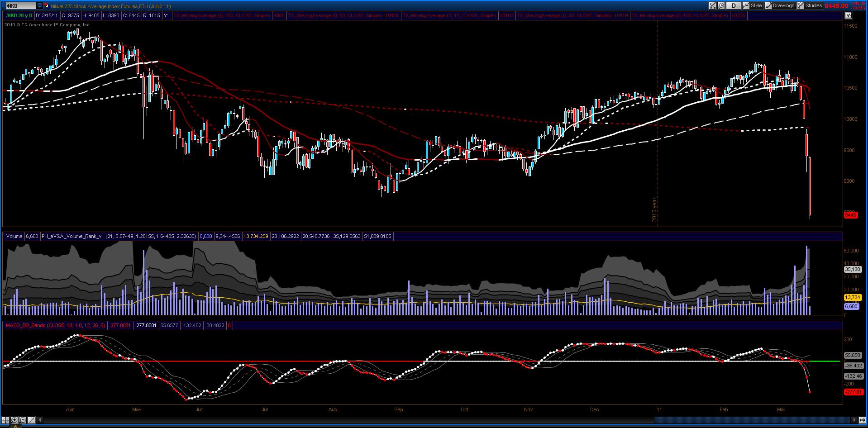Click the chart line Style icon
Image resolution: width=868 pixels, height=428 pixels.
pos(746,6)
